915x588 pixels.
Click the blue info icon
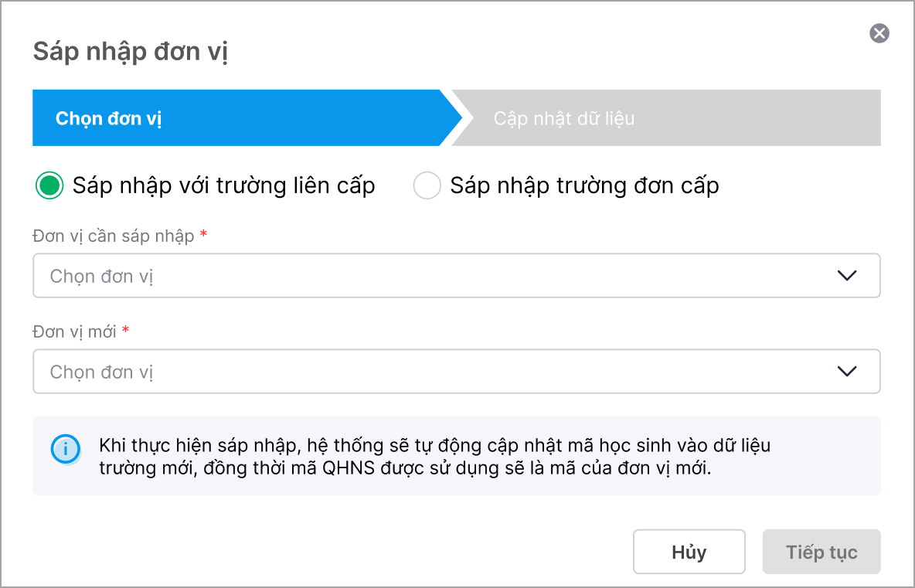[66, 449]
